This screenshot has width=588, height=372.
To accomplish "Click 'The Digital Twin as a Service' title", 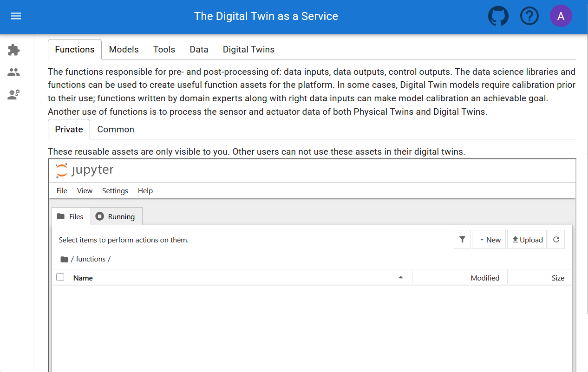I will click(x=266, y=16).
